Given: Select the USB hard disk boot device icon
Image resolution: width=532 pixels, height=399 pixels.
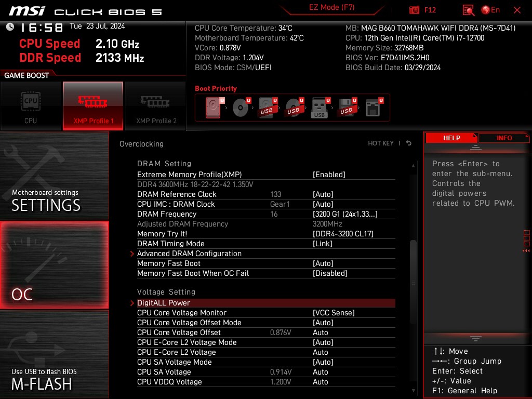Looking at the screenshot, I should (268, 108).
